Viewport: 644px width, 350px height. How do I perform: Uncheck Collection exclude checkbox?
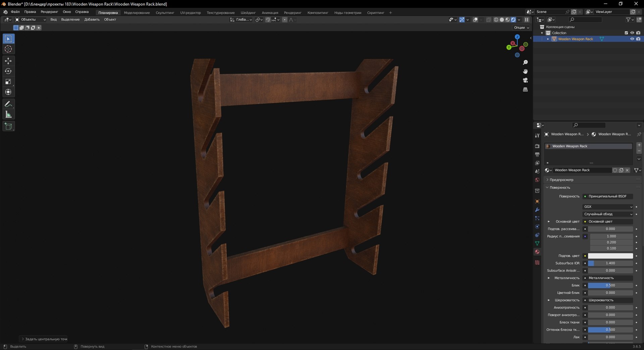click(x=626, y=33)
